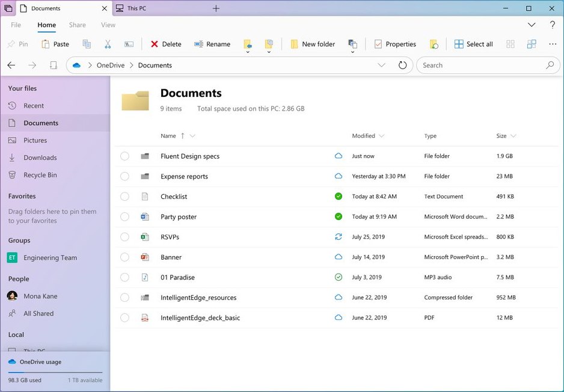Image resolution: width=564 pixels, height=392 pixels.
Task: Go forward with the right arrow
Action: [x=32, y=65]
